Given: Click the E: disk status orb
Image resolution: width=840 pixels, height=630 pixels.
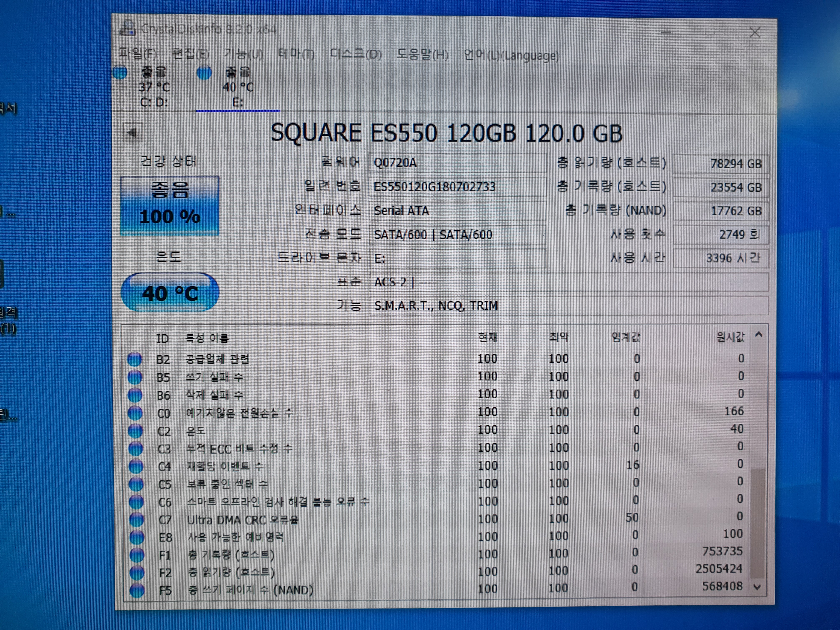Looking at the screenshot, I should pyautogui.click(x=204, y=72).
